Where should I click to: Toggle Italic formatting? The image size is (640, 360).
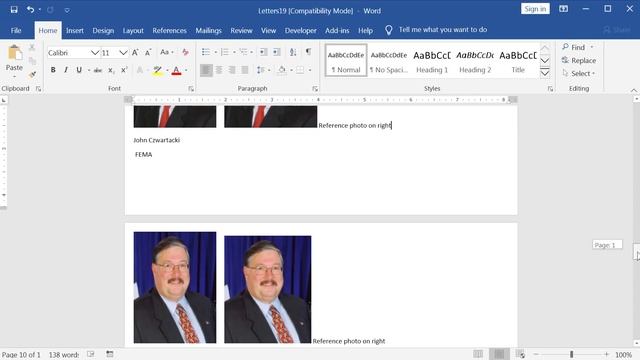[x=66, y=70]
